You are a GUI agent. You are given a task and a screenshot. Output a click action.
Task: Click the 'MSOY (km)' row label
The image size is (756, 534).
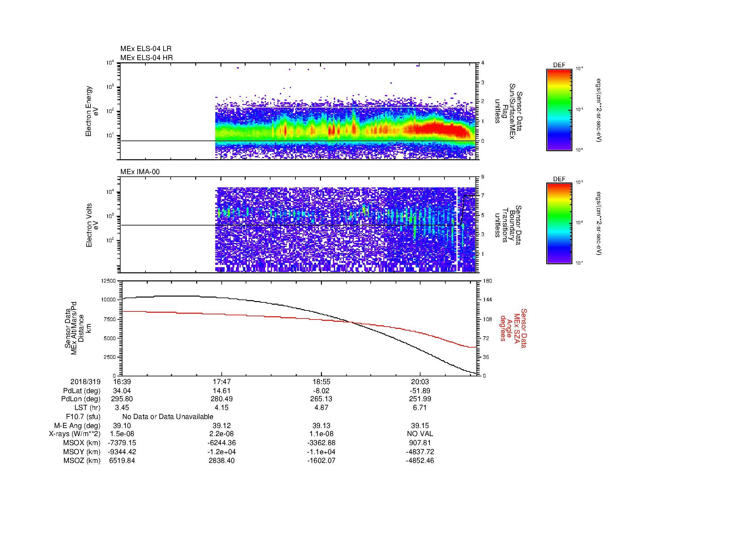(82, 452)
